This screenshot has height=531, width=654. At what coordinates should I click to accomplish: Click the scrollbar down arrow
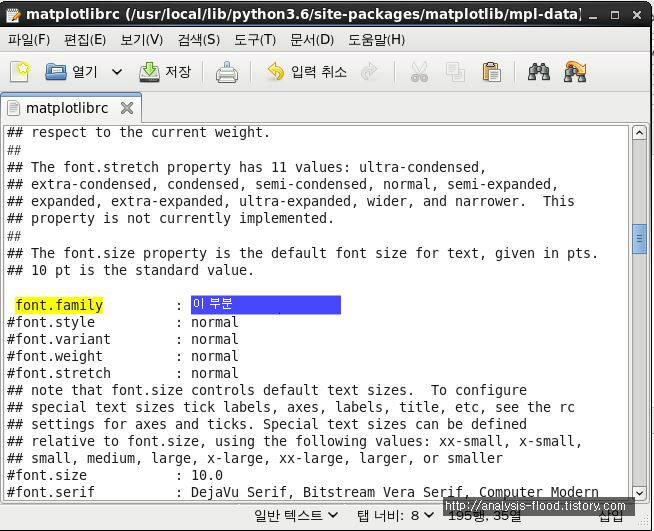pos(639,493)
